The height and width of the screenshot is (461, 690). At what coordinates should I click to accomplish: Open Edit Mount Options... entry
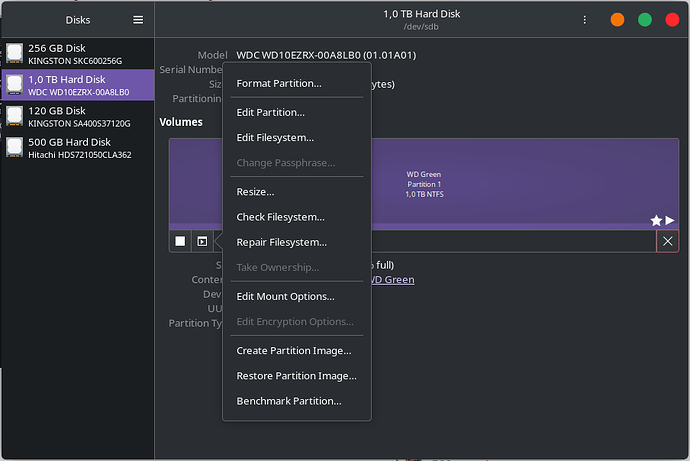[285, 296]
